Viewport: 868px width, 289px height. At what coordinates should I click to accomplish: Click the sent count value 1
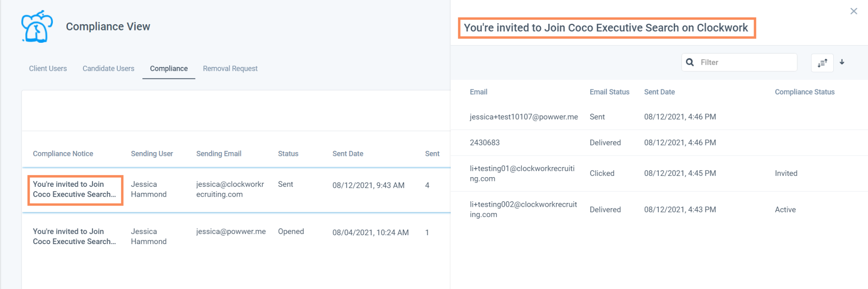pos(427,233)
